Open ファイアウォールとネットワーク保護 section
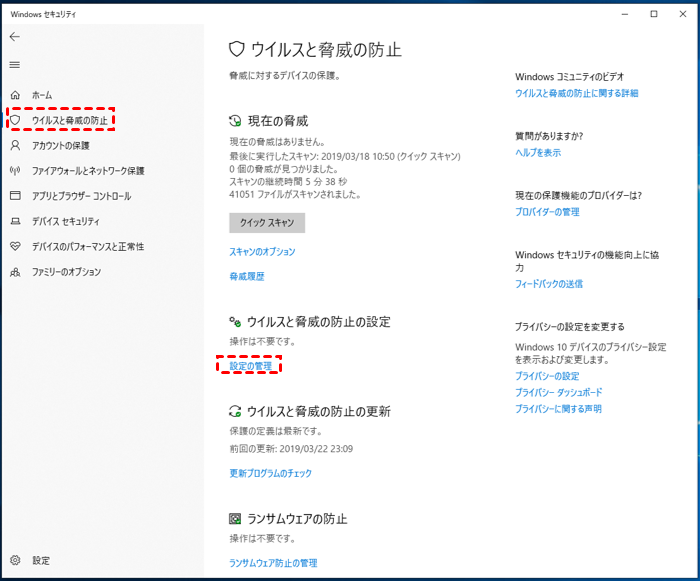This screenshot has height=581, width=700. click(x=88, y=171)
